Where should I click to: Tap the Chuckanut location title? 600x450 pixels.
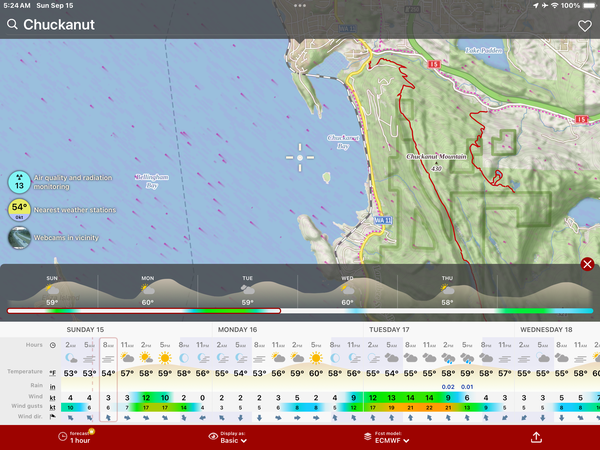point(59,25)
